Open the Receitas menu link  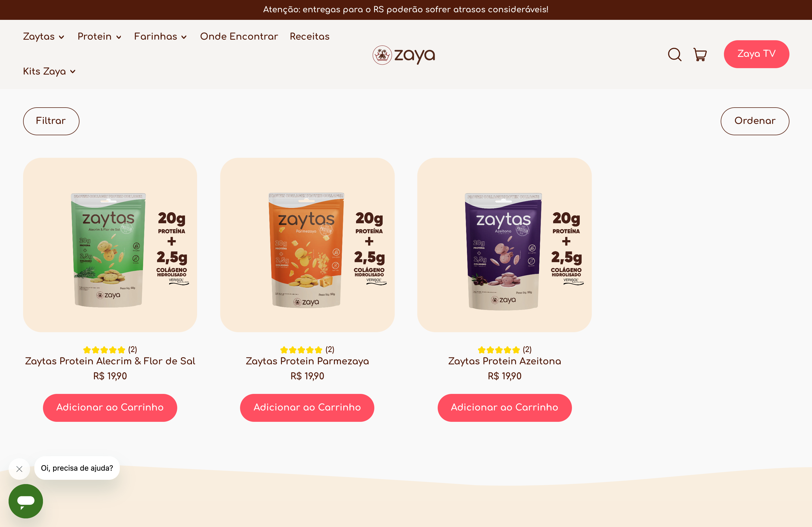[x=309, y=36]
